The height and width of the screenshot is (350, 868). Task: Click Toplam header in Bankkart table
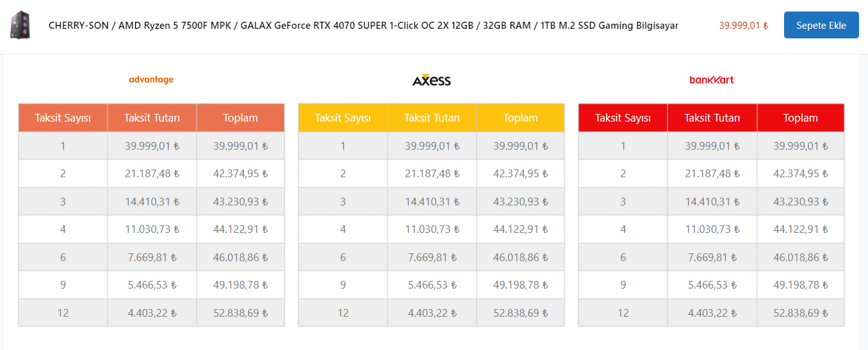(x=800, y=118)
